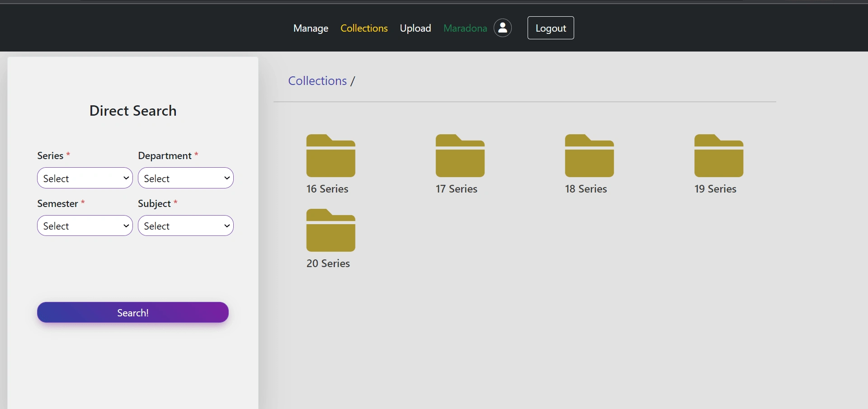This screenshot has height=409, width=868.
Task: Expand the Series dropdown
Action: pos(85,178)
